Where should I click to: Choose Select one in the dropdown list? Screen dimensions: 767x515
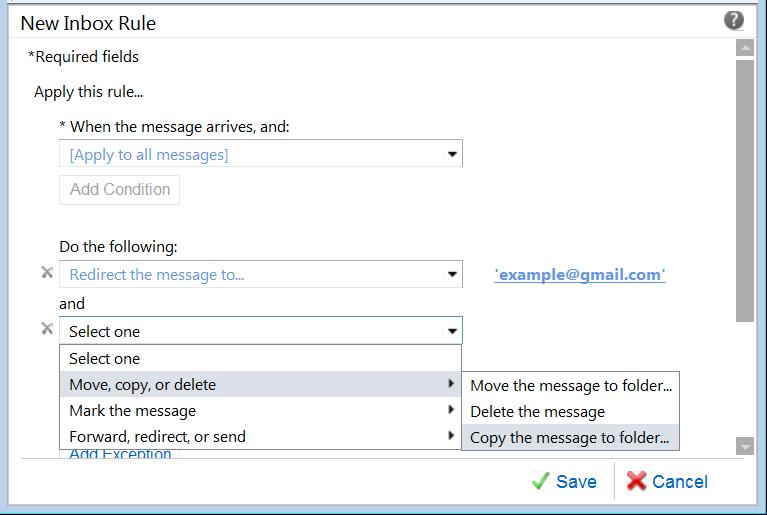pyautogui.click(x=105, y=358)
